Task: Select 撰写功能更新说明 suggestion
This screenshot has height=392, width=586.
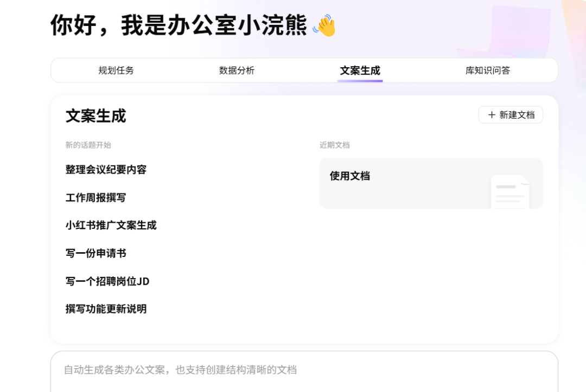Action: [106, 309]
